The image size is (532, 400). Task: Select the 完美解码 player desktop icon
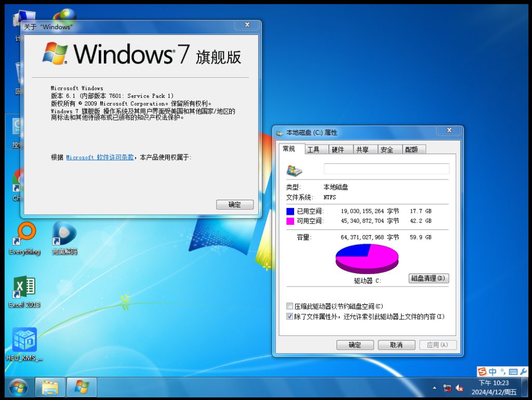[x=64, y=235]
